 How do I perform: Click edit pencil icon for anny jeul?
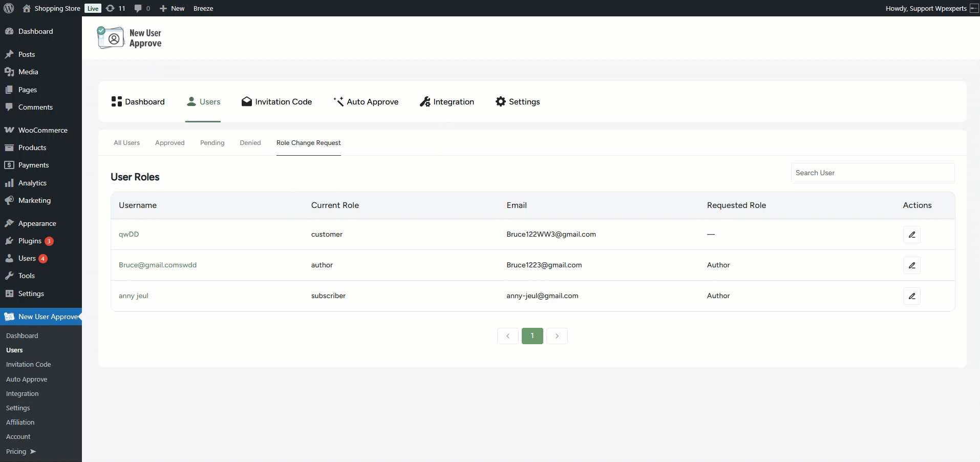point(911,296)
